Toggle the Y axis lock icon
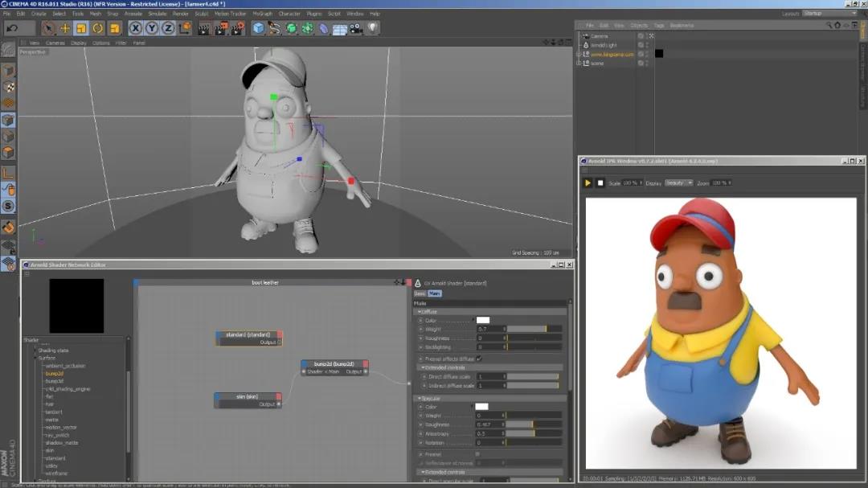This screenshot has width=868, height=488. 152,28
